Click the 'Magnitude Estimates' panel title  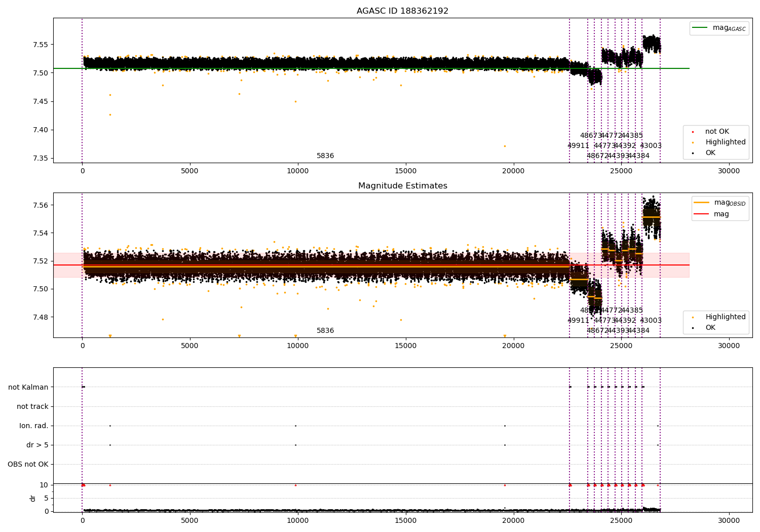point(402,186)
